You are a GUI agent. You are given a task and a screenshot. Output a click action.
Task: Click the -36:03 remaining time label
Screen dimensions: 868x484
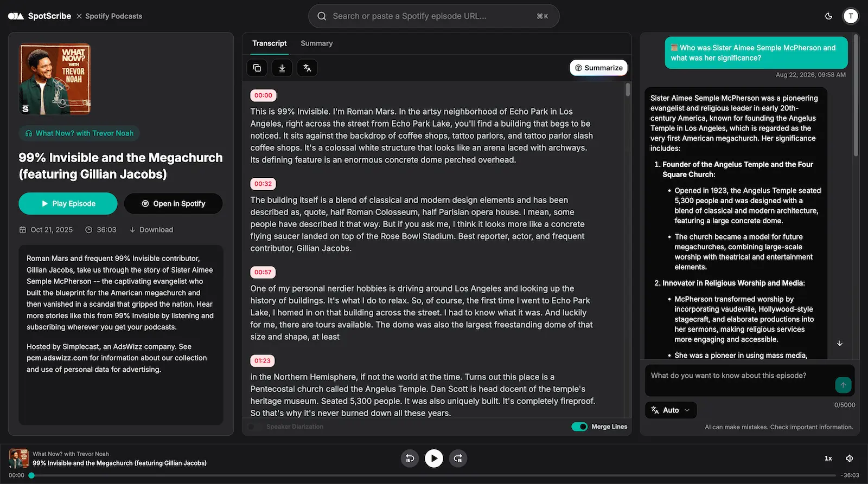tap(850, 475)
